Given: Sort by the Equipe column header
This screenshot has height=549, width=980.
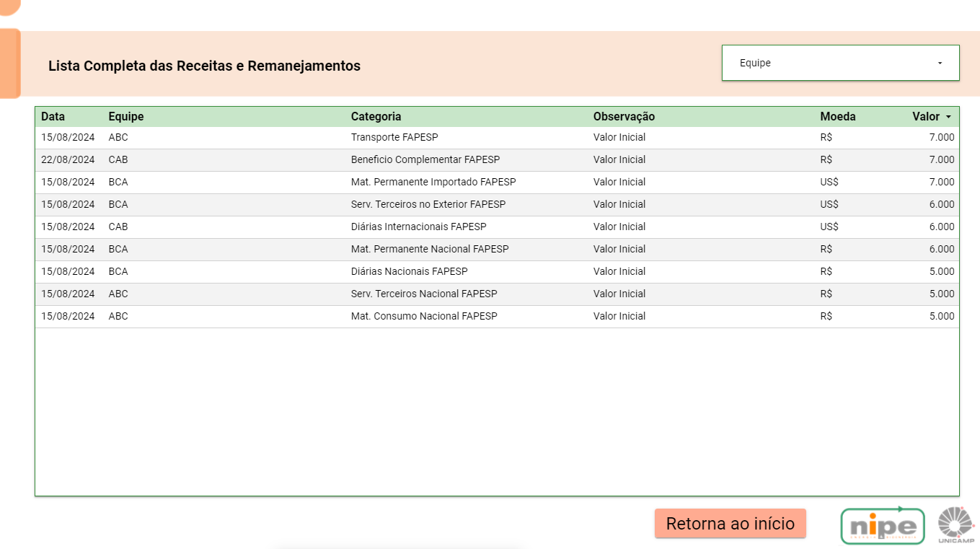Looking at the screenshot, I should click(126, 117).
